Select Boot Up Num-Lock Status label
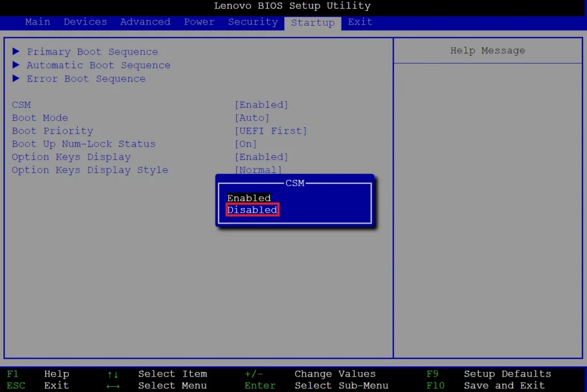 [84, 144]
